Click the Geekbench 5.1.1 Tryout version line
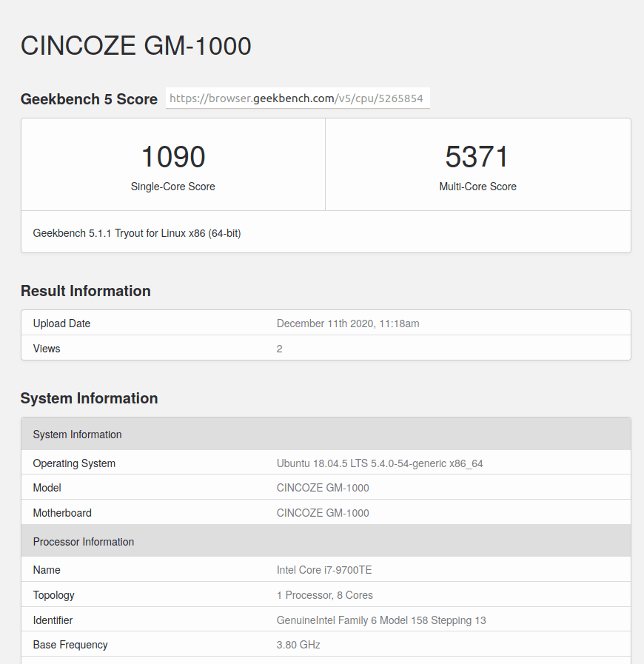This screenshot has width=644, height=664. point(137,233)
